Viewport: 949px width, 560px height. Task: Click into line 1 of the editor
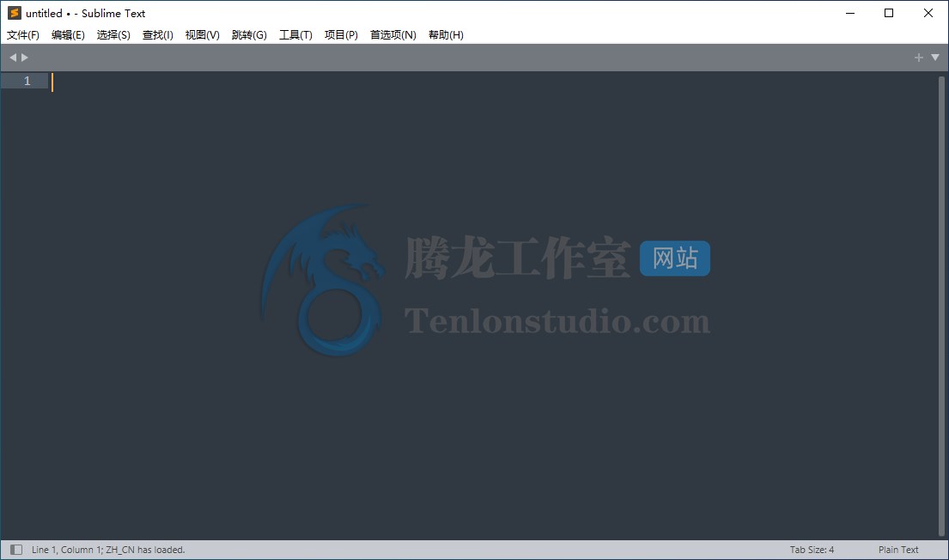(493, 81)
